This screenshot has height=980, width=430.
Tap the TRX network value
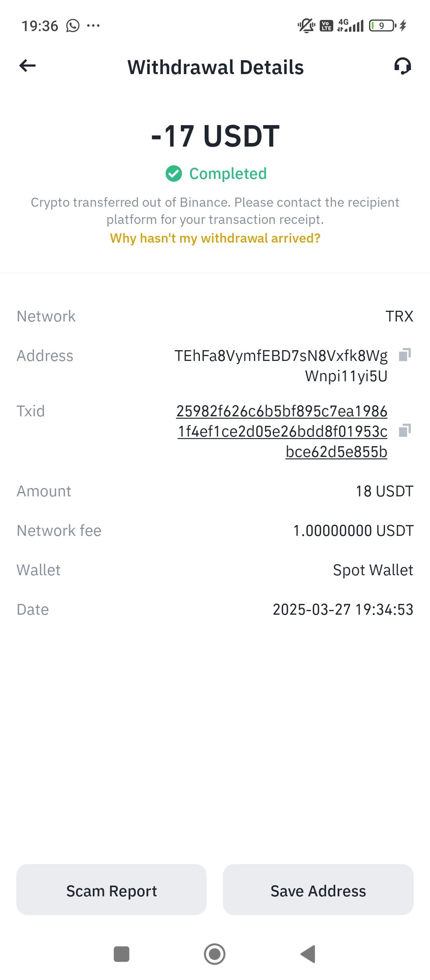tap(399, 316)
